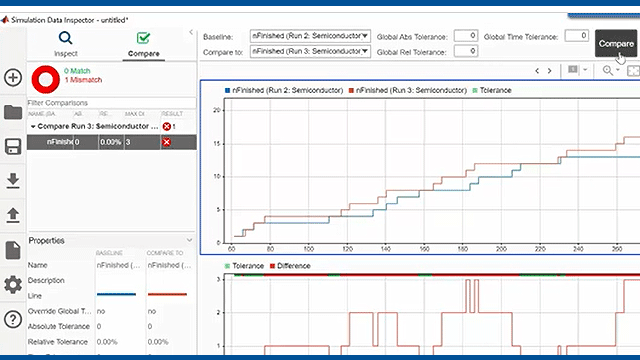Screen dimensions: 640x360
Task: Click the export upload arrow icon
Action: [x=13, y=215]
